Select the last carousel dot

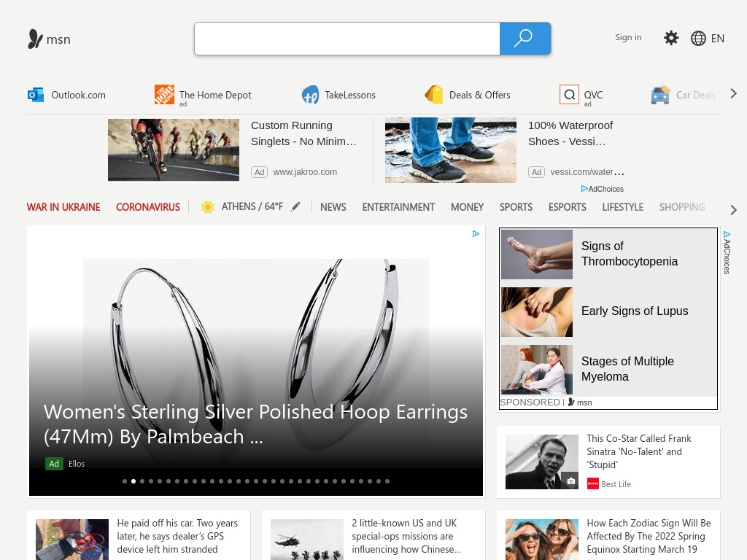click(387, 481)
